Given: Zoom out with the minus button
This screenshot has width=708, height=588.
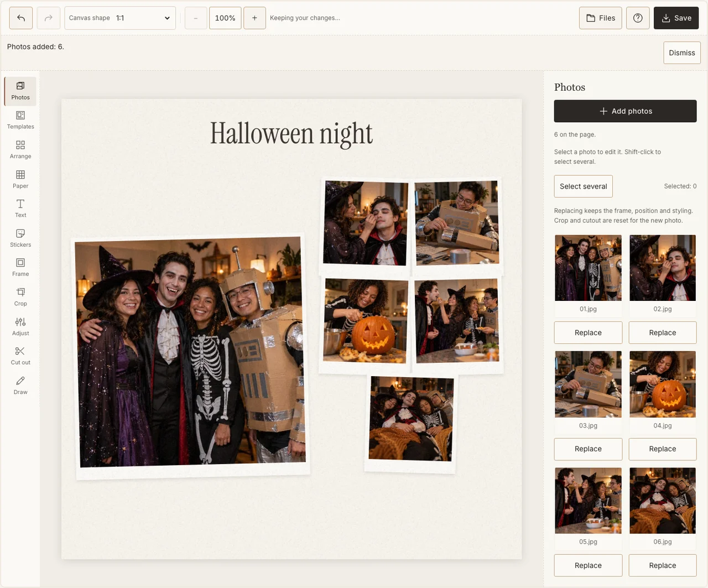Looking at the screenshot, I should tap(196, 18).
